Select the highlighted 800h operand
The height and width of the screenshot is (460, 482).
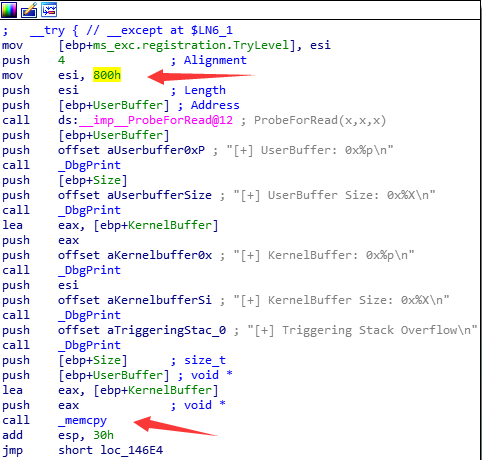(107, 75)
